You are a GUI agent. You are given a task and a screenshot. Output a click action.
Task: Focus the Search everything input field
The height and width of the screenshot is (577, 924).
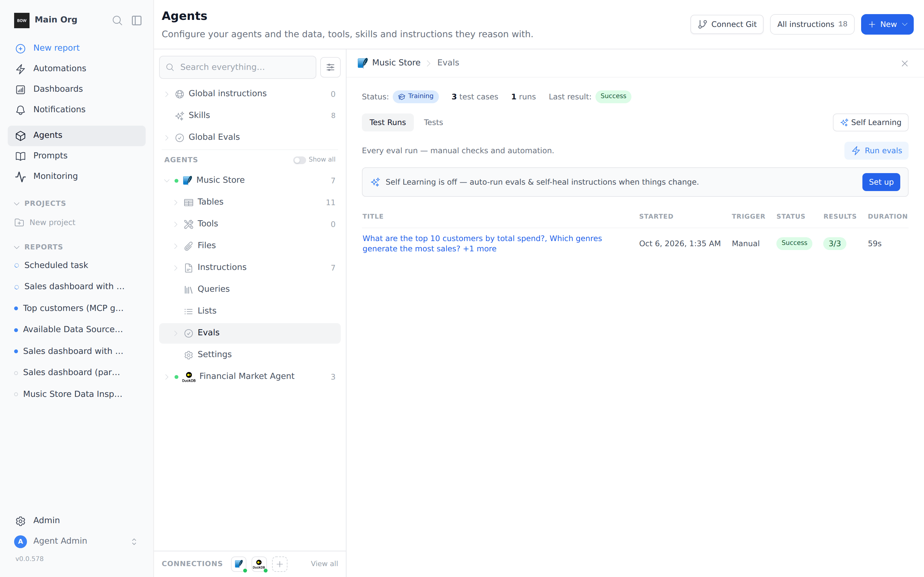(x=237, y=67)
